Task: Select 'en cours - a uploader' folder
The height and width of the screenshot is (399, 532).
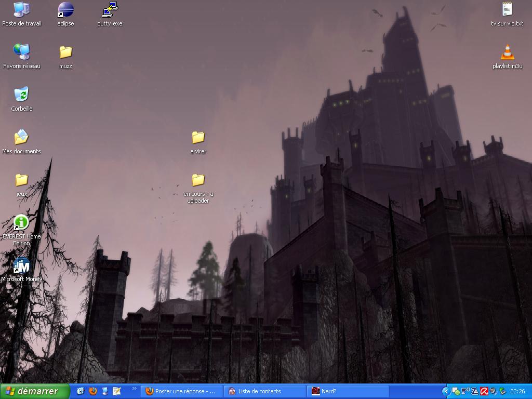Action: (x=198, y=188)
